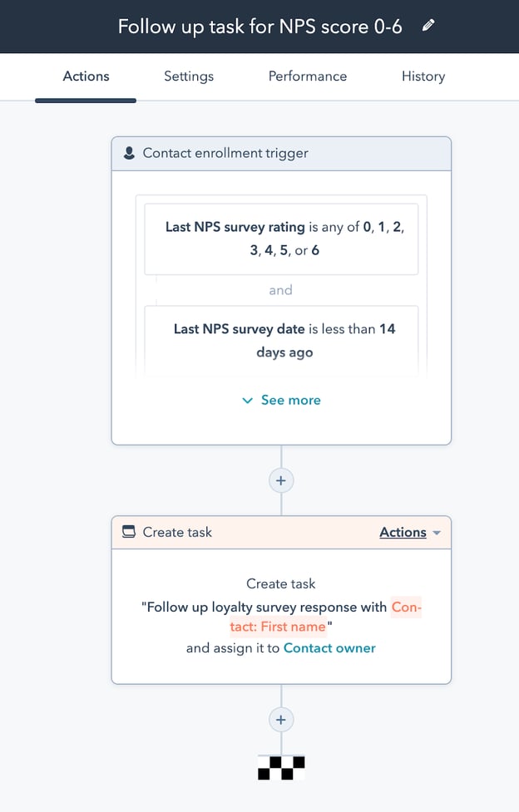The height and width of the screenshot is (812, 519).
Task: Click the plus icon below Create task
Action: [x=281, y=720]
